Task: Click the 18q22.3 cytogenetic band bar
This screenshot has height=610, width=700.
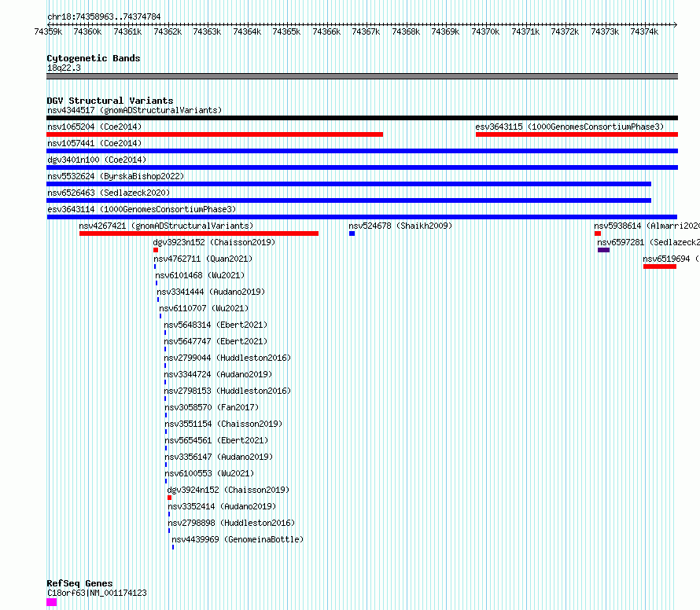Action: (362, 76)
